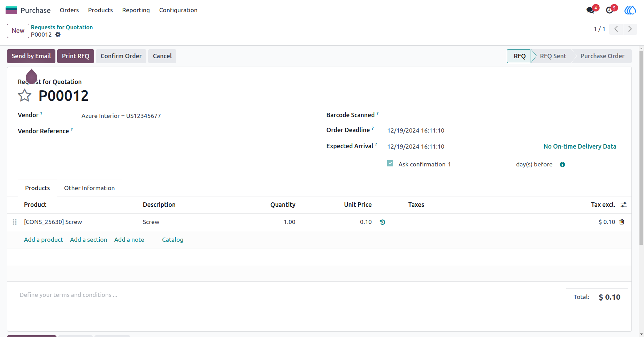Click the Confirm Order button

tap(121, 56)
